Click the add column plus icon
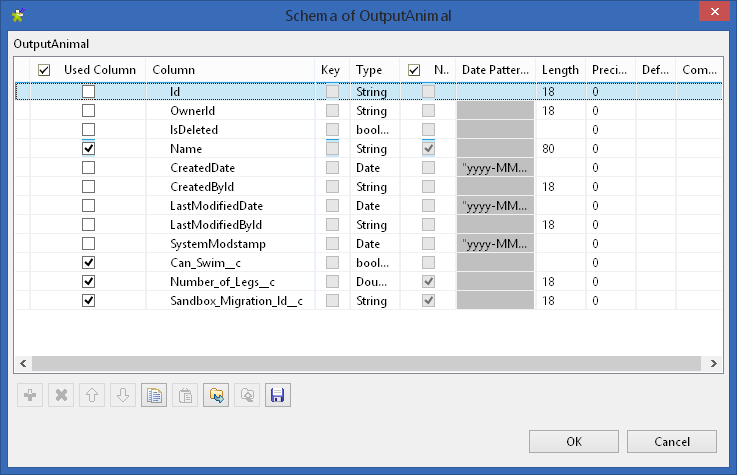 click(30, 395)
